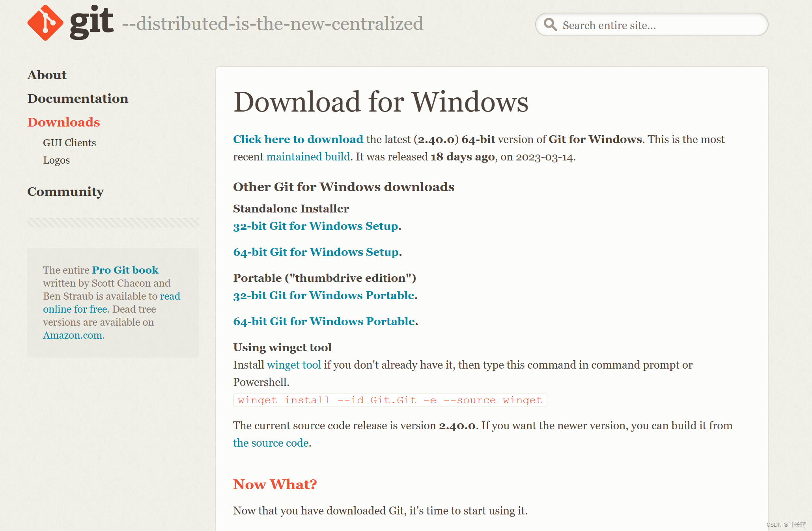
Task: Go to the Downloads section
Action: click(63, 122)
